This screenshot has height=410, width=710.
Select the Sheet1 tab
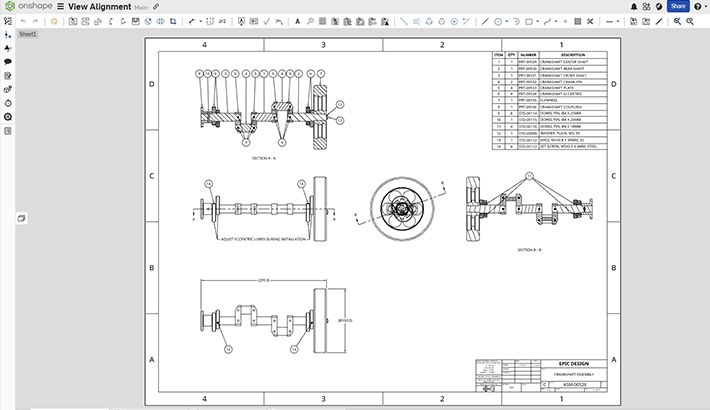pos(28,34)
